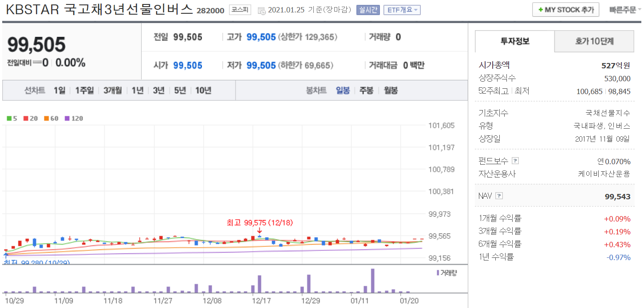Click the 펀드보수 help question icon

tap(515, 161)
